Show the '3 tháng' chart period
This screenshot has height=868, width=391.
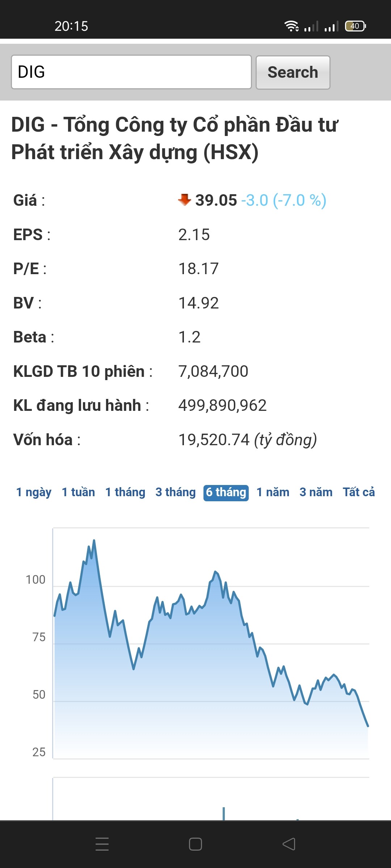pos(176,492)
